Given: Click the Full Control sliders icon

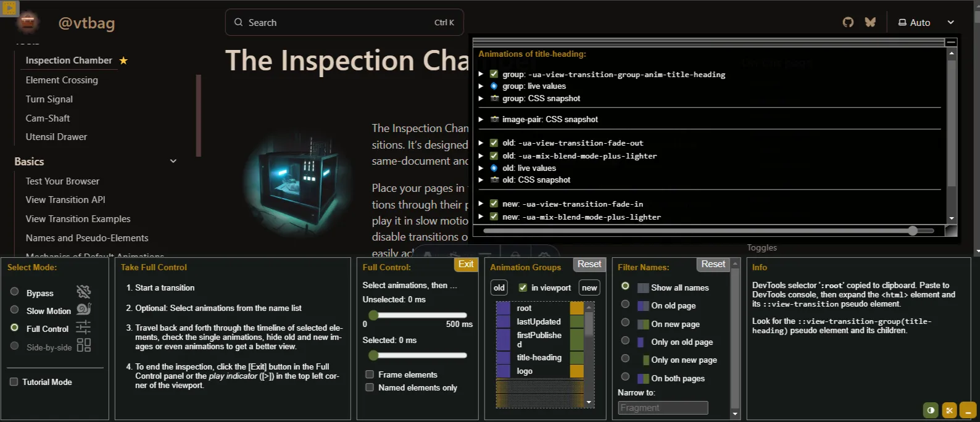Looking at the screenshot, I should click(83, 327).
